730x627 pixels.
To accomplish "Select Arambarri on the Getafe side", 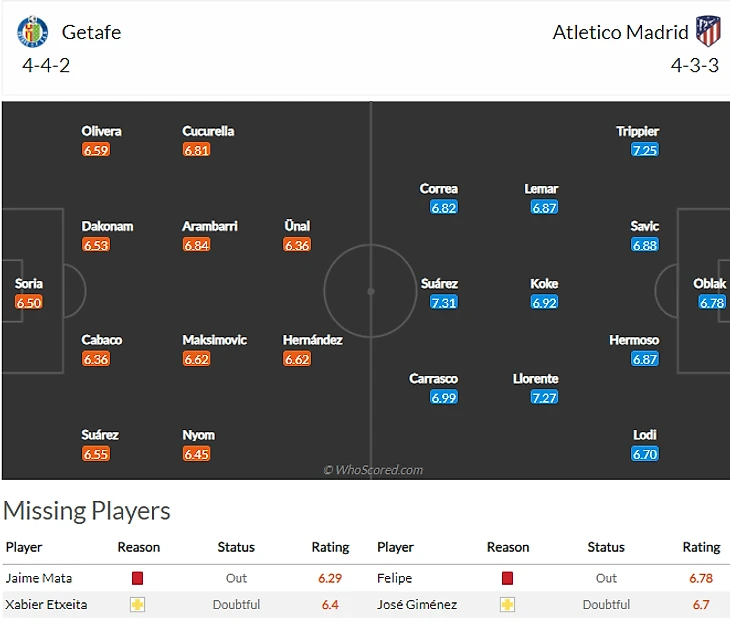I will (x=210, y=227).
